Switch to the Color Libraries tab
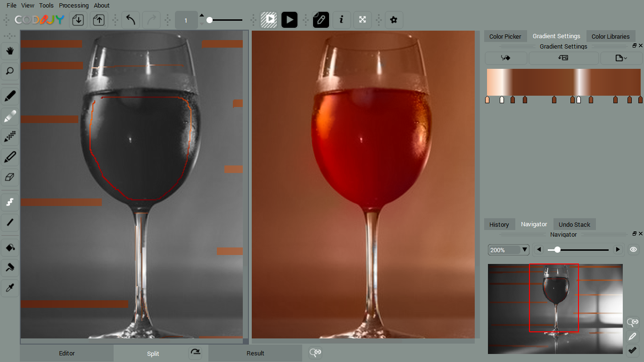Image resolution: width=644 pixels, height=362 pixels. [x=611, y=36]
